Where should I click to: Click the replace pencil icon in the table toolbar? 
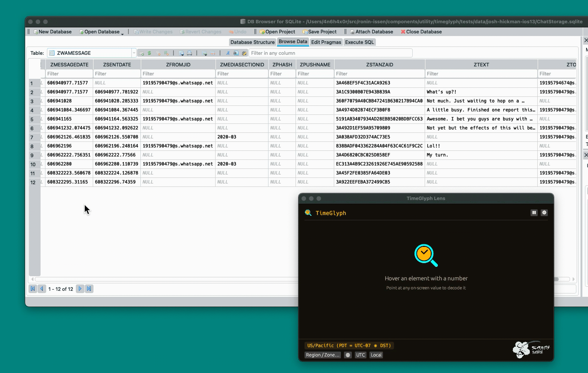tap(244, 53)
